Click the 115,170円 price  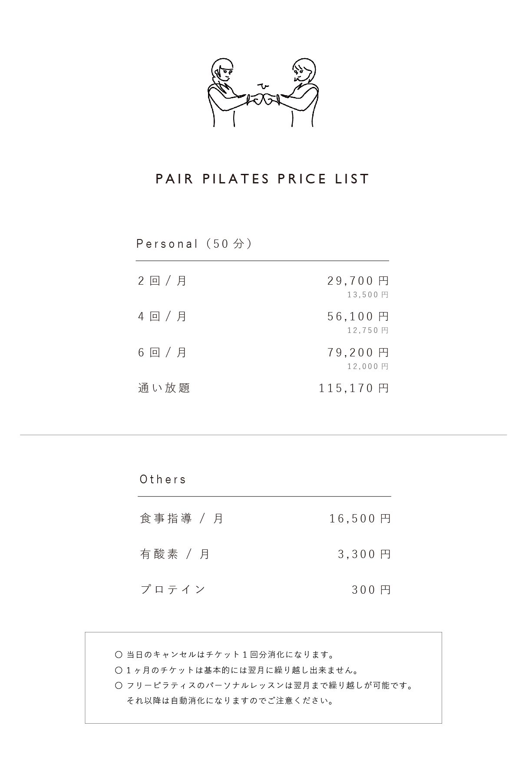(354, 388)
